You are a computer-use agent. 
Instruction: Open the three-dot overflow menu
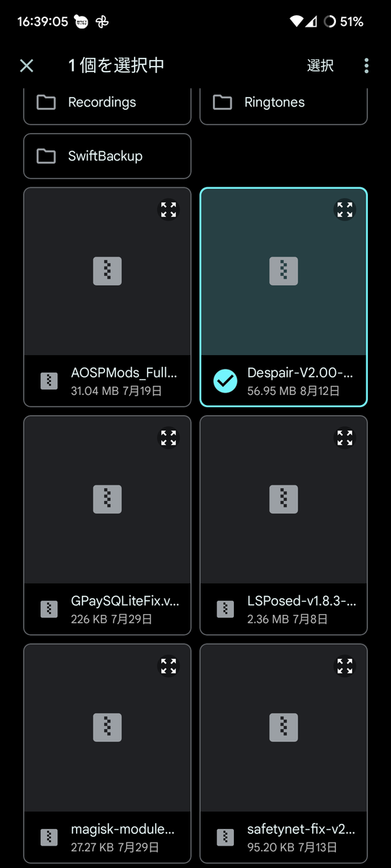(366, 66)
